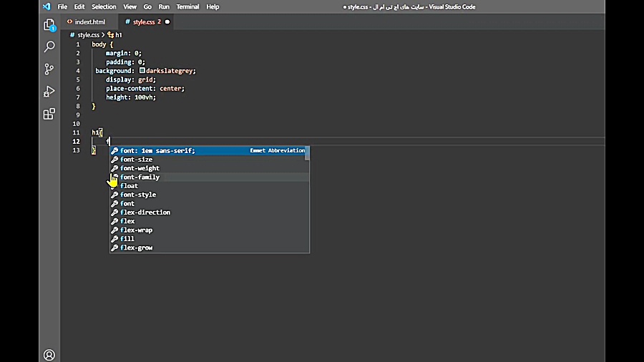Choose the font-style suggestion
Image resolution: width=644 pixels, height=362 pixels.
[210, 195]
